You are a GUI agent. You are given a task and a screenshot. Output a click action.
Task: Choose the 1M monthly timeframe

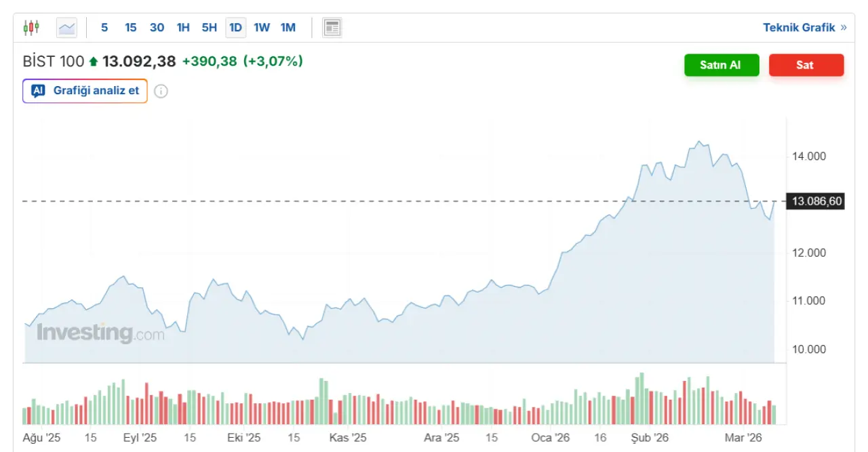pyautogui.click(x=288, y=28)
